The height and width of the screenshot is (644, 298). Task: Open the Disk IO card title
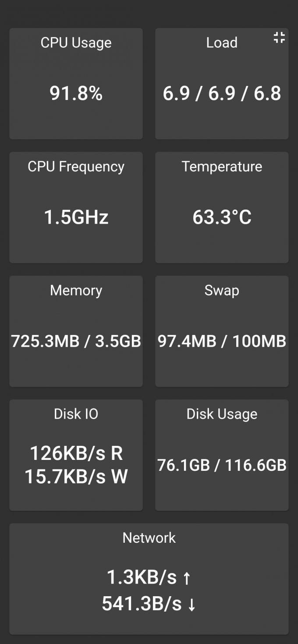[x=76, y=414]
